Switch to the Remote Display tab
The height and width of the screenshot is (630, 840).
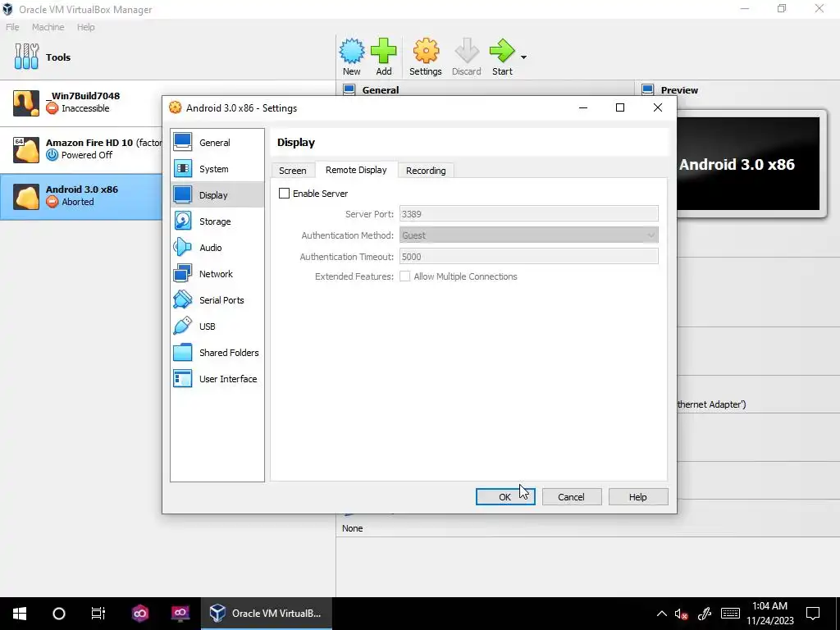click(x=356, y=170)
